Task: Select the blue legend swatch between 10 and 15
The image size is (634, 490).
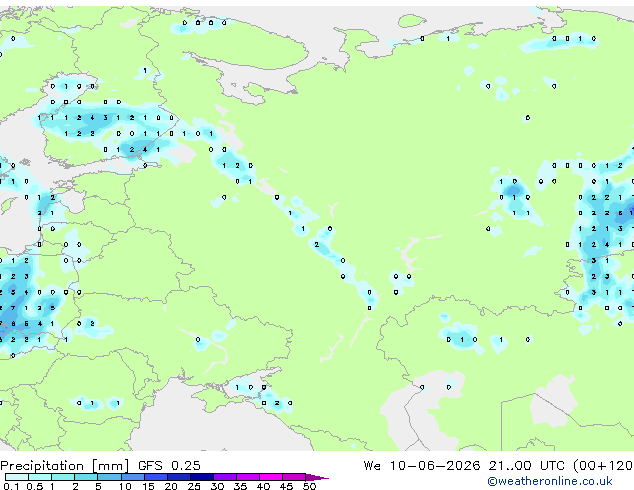Action: (x=133, y=477)
